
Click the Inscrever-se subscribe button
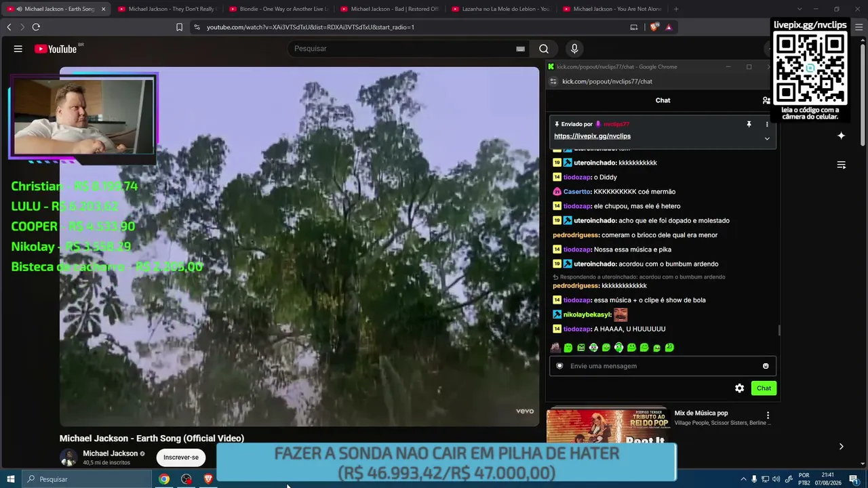[x=181, y=457]
